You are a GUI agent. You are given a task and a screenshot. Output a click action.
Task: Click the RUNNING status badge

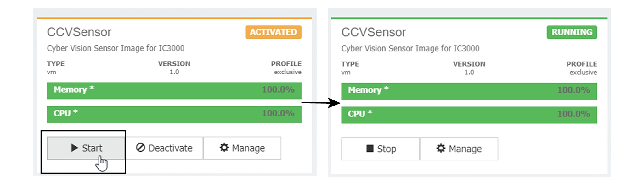click(x=572, y=32)
